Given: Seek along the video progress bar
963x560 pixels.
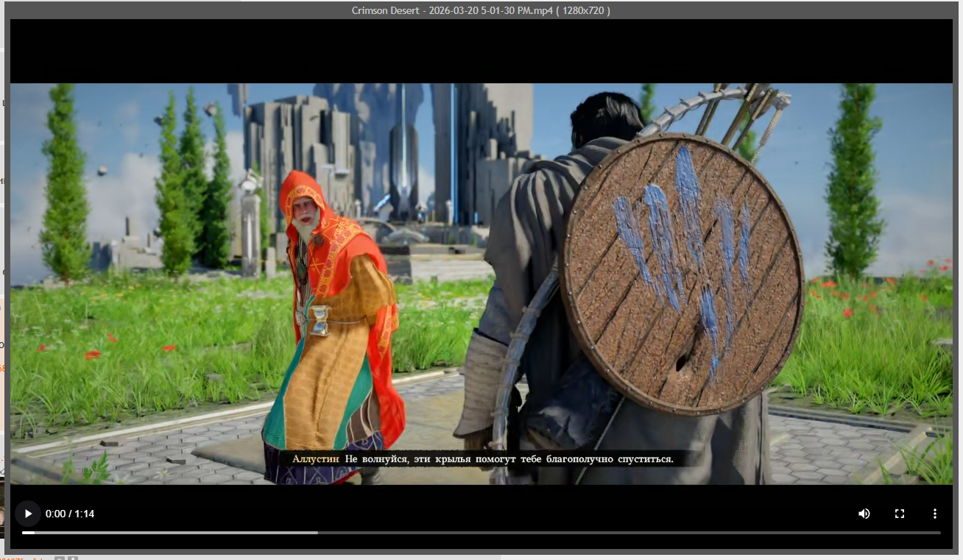Looking at the screenshot, I should click(481, 532).
